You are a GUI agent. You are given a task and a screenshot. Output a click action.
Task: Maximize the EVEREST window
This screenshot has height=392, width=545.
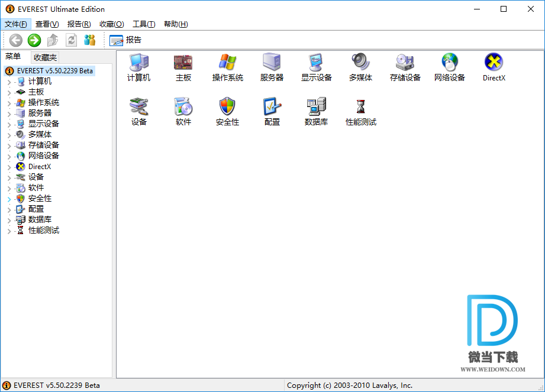[x=504, y=9]
